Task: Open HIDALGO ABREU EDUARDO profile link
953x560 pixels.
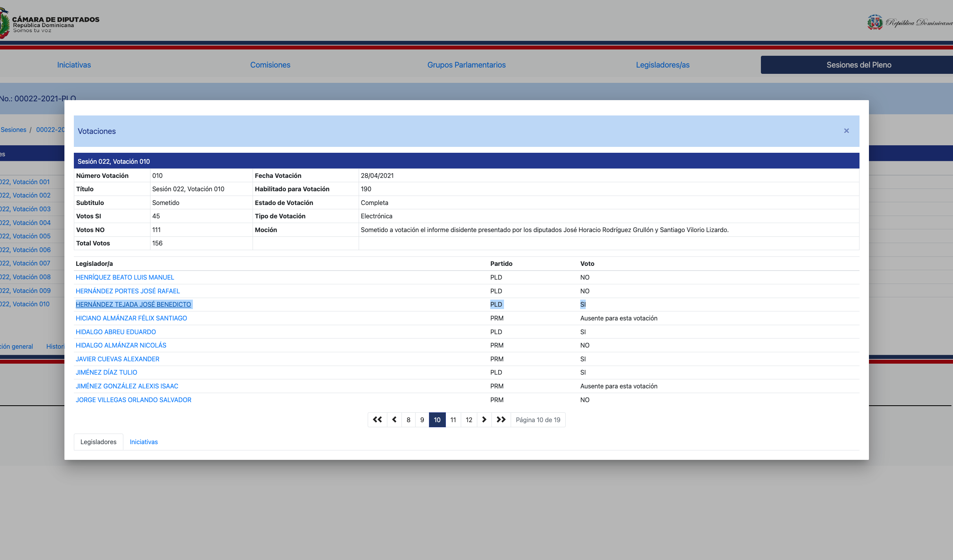Action: [115, 332]
